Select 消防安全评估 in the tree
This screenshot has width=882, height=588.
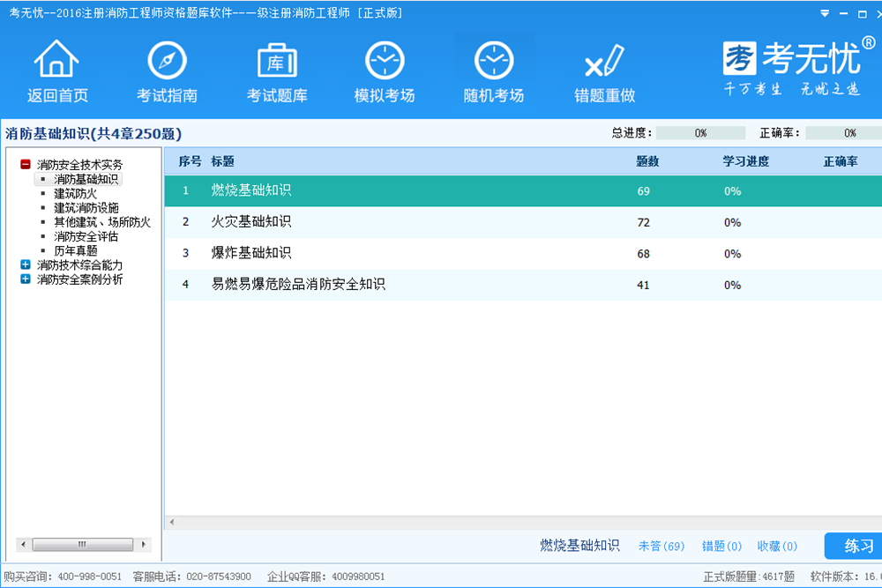[x=86, y=236]
